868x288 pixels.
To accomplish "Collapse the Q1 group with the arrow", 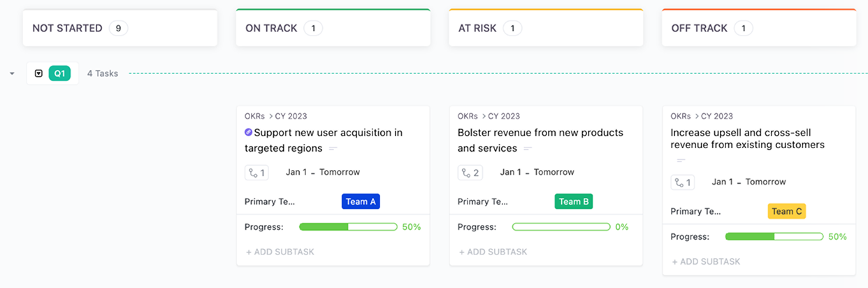I will pyautogui.click(x=12, y=73).
